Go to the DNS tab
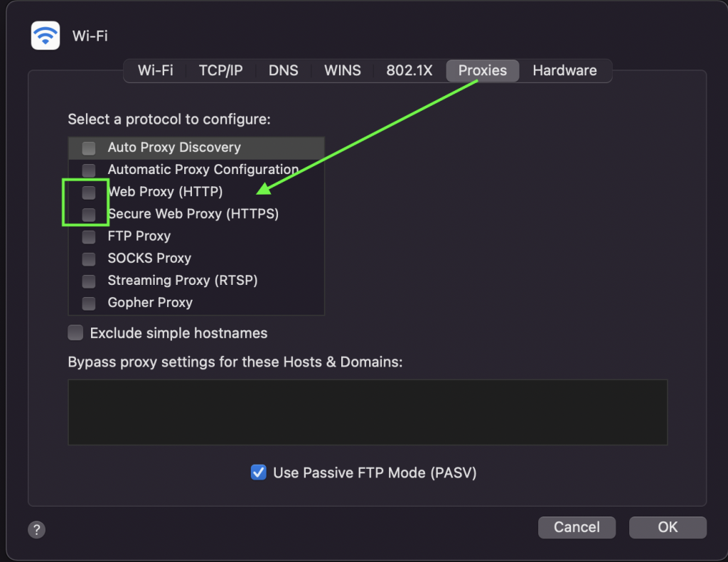The image size is (728, 562). [x=283, y=70]
